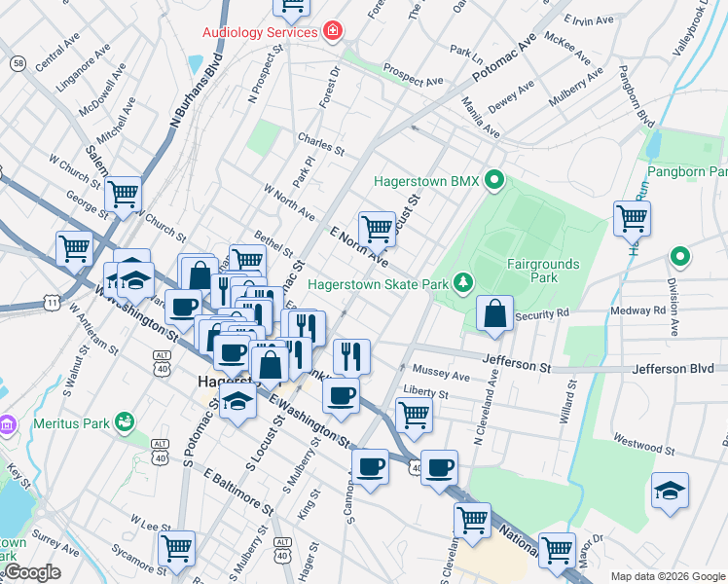Open the Hagerstown Skate Park tree marker

[462, 282]
